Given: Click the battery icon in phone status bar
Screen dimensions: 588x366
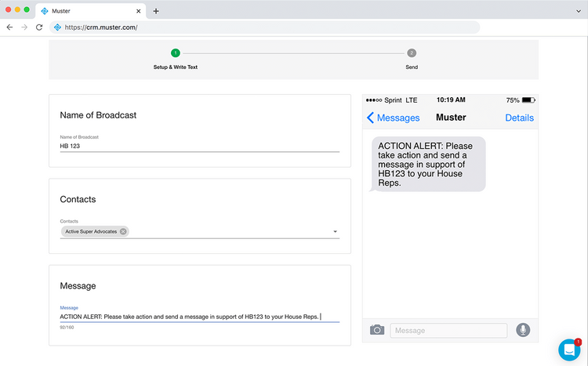Looking at the screenshot, I should [528, 100].
